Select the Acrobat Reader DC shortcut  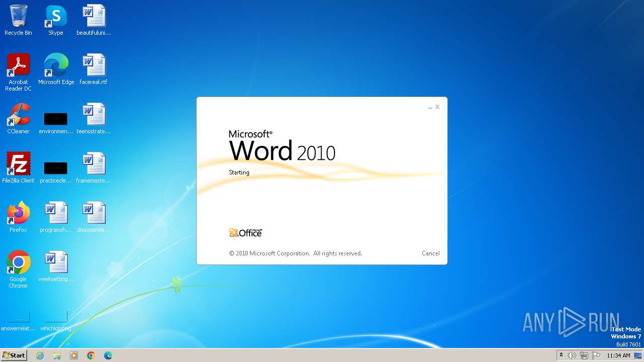click(18, 72)
